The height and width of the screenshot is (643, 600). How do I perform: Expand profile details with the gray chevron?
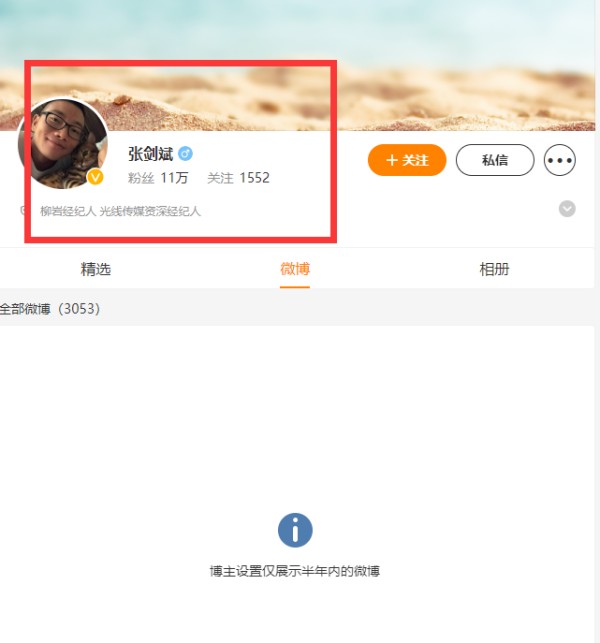(x=567, y=209)
